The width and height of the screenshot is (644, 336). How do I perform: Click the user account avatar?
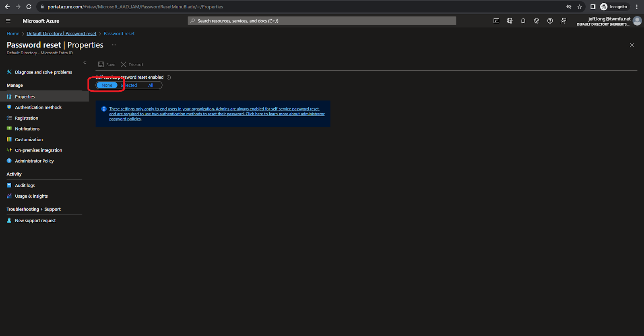[x=637, y=21]
